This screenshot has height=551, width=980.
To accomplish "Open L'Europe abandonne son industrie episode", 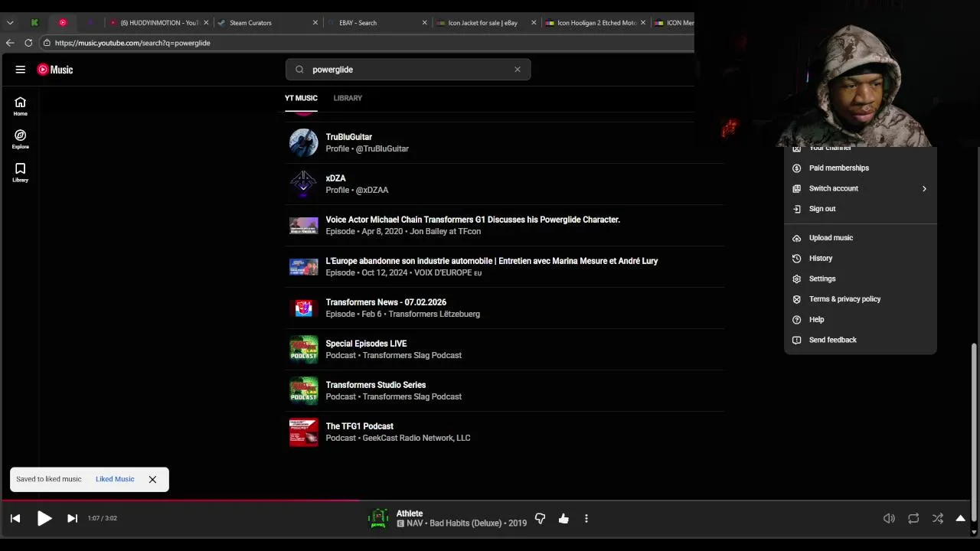I will (505, 267).
